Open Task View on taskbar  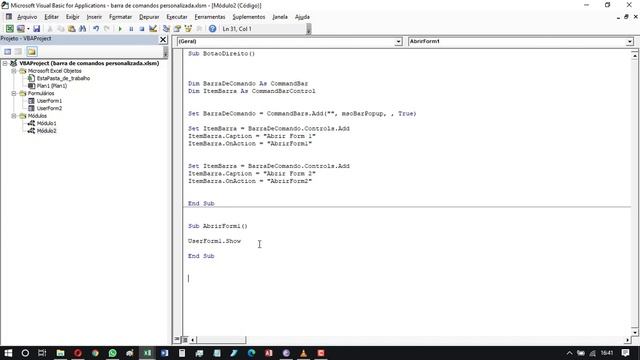[x=42, y=353]
